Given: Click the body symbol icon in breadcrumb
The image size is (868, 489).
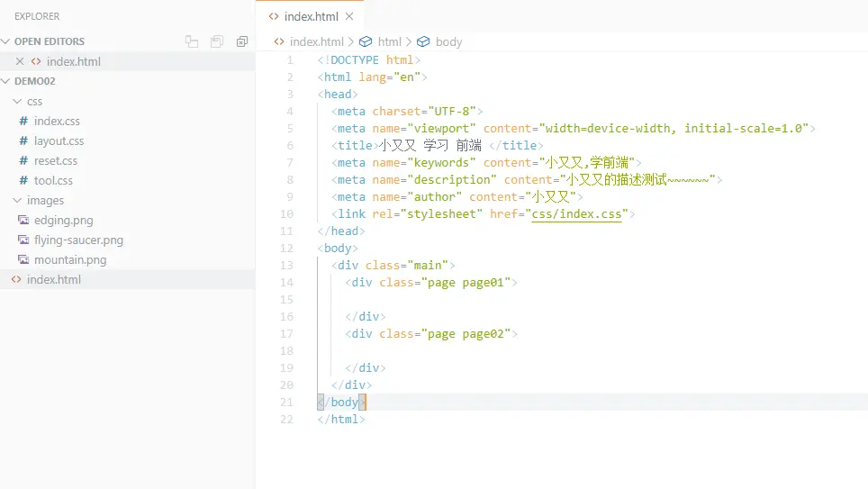Looking at the screenshot, I should [423, 41].
